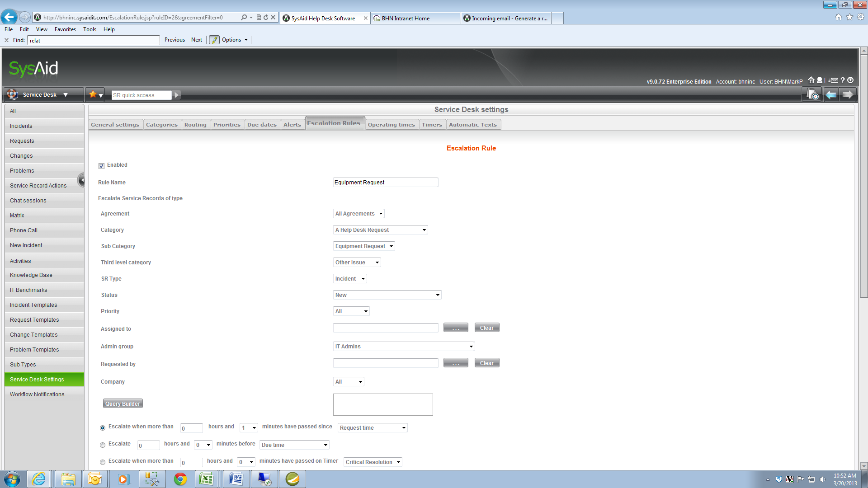Open browser favorites star icon
Image resolution: width=868 pixels, height=488 pixels.
(849, 17)
